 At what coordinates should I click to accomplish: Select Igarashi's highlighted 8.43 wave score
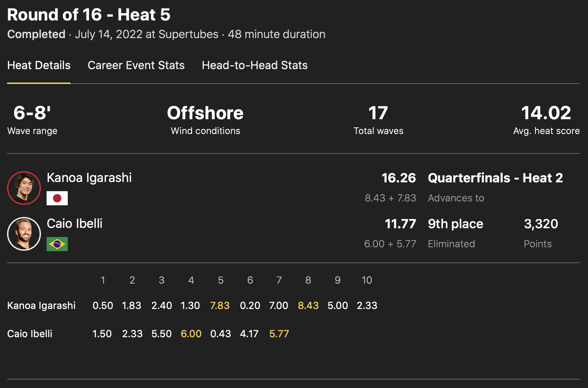coord(308,305)
